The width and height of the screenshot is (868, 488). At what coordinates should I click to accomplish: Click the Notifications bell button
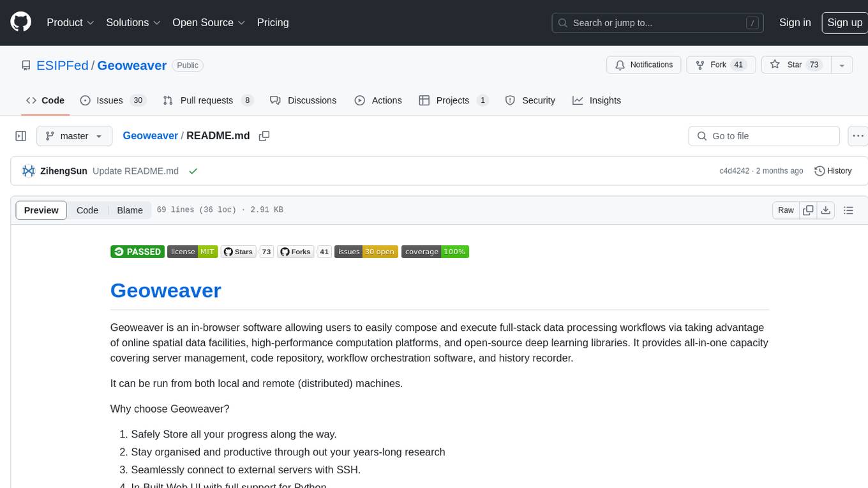point(643,65)
